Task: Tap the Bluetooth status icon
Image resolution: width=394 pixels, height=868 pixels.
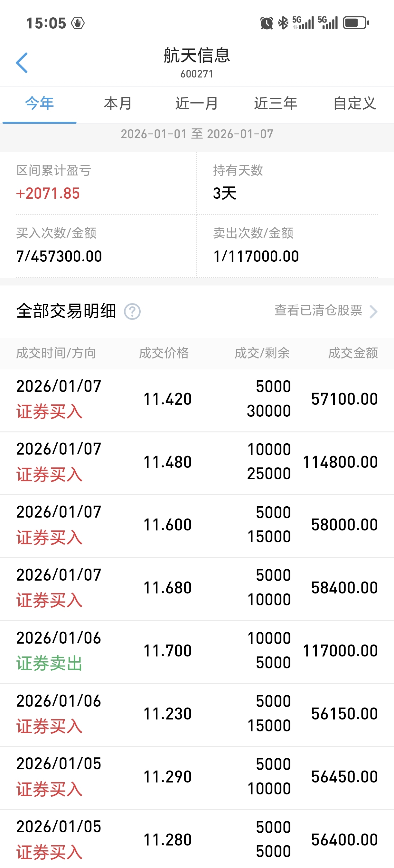Action: (x=283, y=23)
